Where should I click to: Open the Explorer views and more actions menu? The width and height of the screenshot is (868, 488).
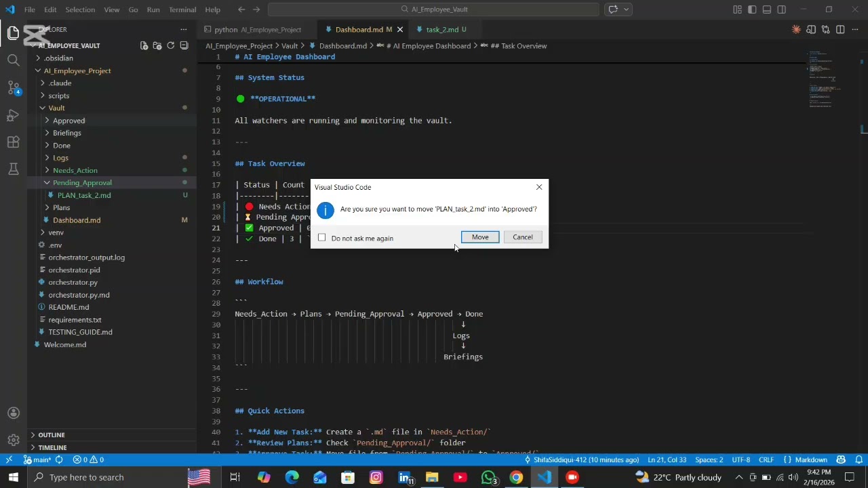coord(184,29)
